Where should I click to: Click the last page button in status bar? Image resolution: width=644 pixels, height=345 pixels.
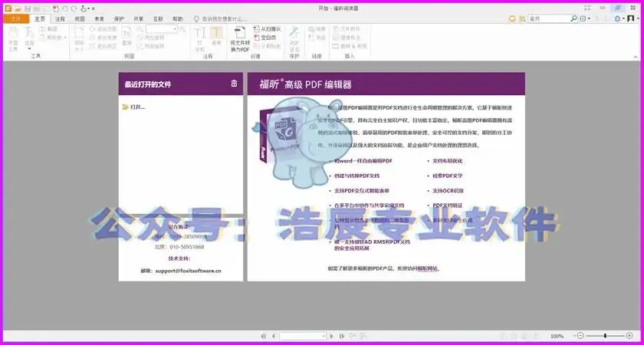click(x=341, y=336)
